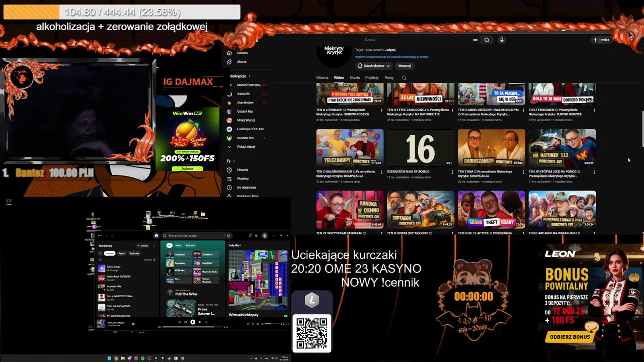
Task: Enter Spotify fullscreen view
Action: [x=287, y=324]
